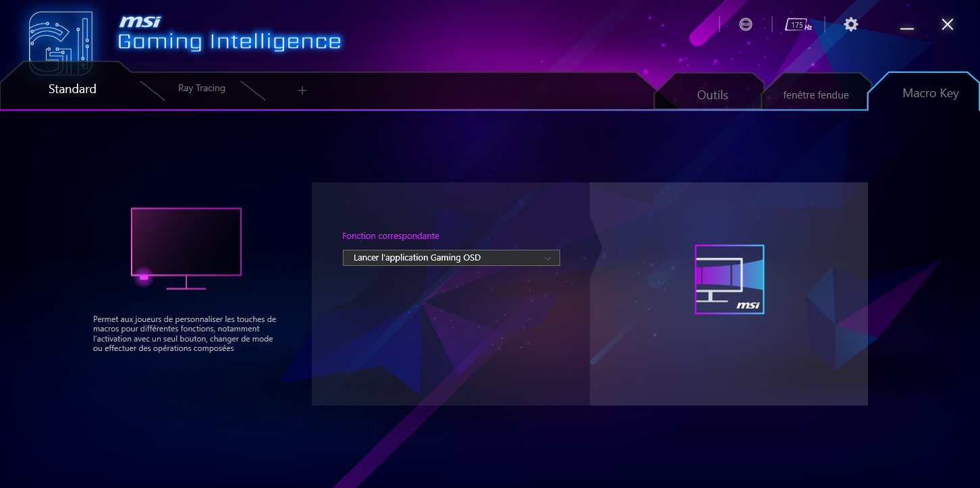Open the RGB lighting icon
The width and height of the screenshot is (980, 488).
(x=746, y=24)
